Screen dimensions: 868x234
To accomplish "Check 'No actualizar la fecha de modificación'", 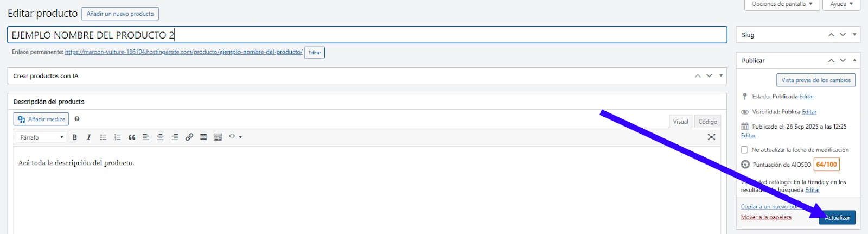I will click(744, 150).
